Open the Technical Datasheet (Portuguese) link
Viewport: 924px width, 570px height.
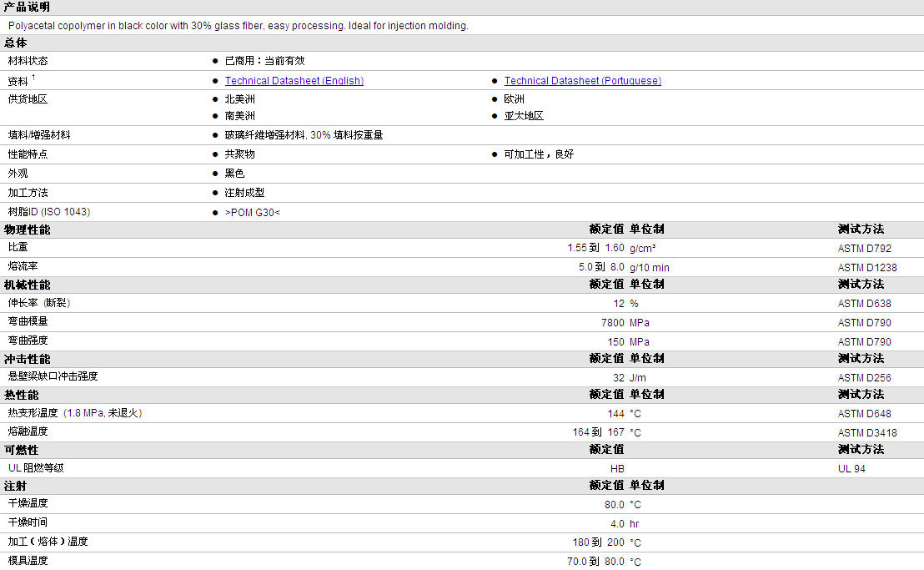pyautogui.click(x=582, y=81)
